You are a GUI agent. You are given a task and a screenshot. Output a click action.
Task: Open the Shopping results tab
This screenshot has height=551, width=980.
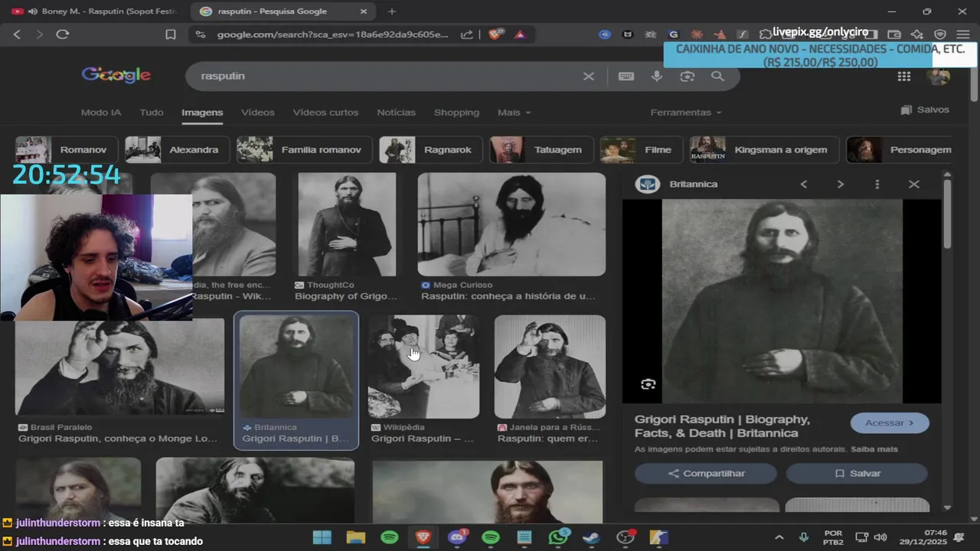(456, 112)
